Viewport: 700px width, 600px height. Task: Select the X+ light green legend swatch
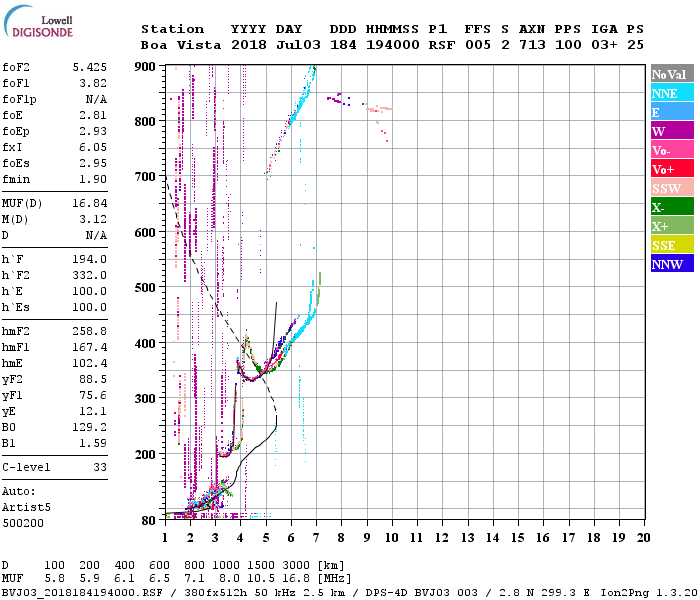point(672,226)
